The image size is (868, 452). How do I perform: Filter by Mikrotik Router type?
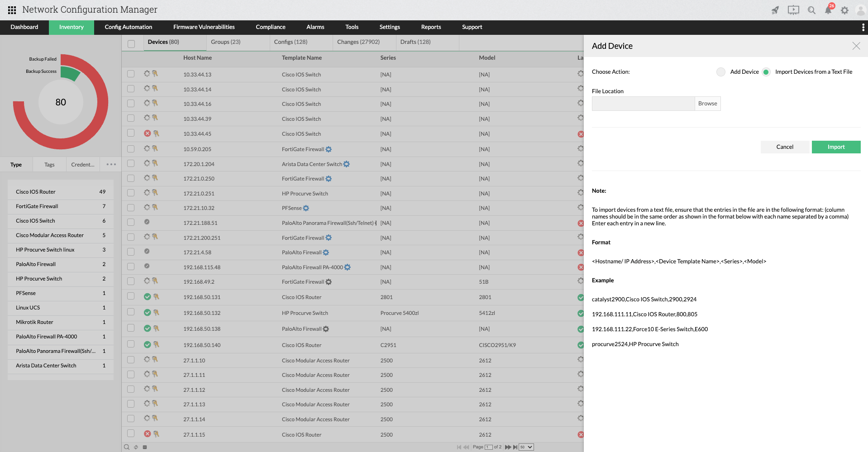pos(61,322)
